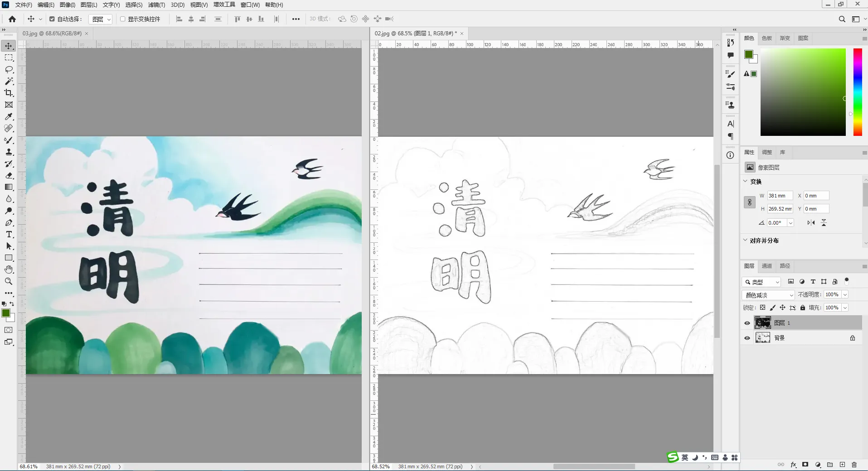Image resolution: width=868 pixels, height=471 pixels.
Task: Open the 颜色减淡 blend mode dropdown
Action: [x=768, y=295]
